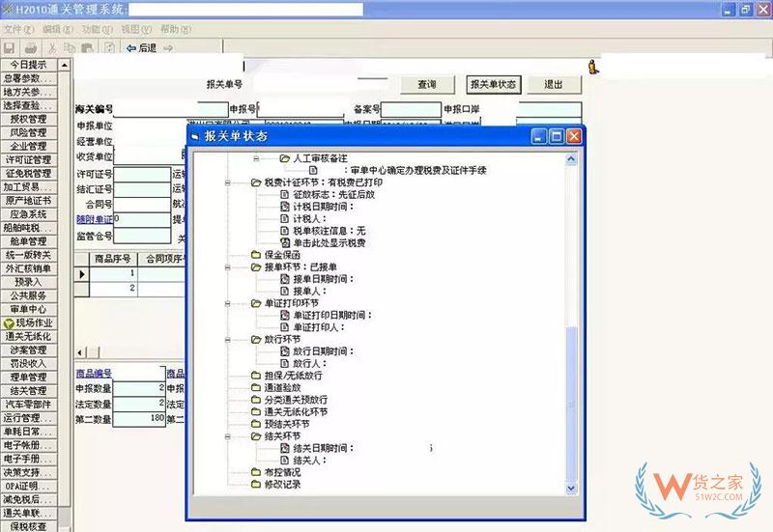This screenshot has height=532, width=773.
Task: Click the forward arrow in toolbar
Action: tap(168, 48)
